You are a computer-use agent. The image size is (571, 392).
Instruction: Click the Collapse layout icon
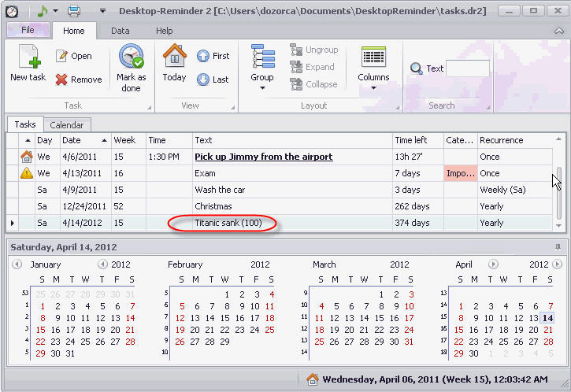point(296,84)
